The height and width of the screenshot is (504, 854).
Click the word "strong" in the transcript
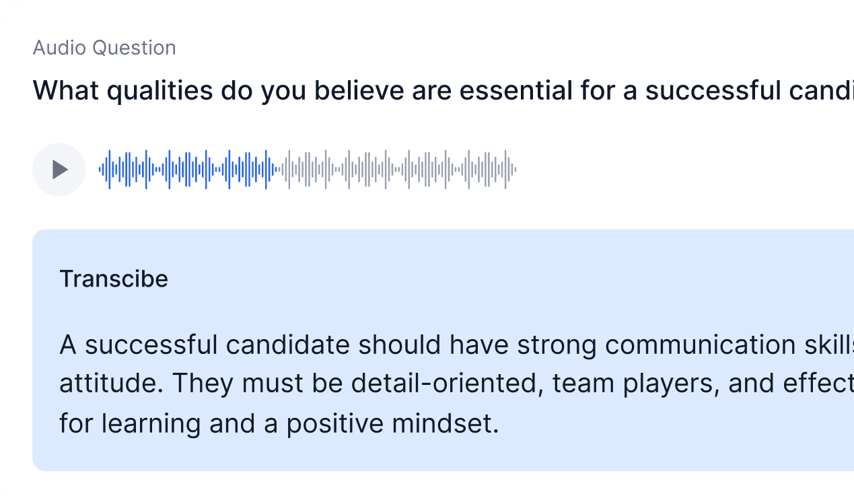click(558, 345)
